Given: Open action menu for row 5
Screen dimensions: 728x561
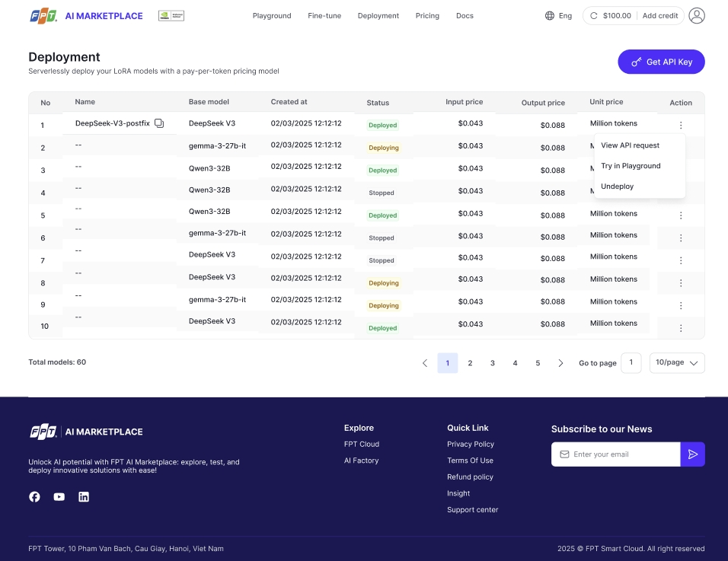Looking at the screenshot, I should click(681, 215).
